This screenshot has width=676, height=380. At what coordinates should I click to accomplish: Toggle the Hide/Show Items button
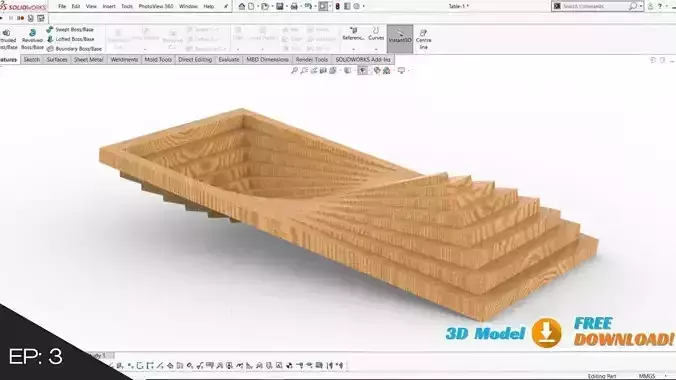point(362,70)
